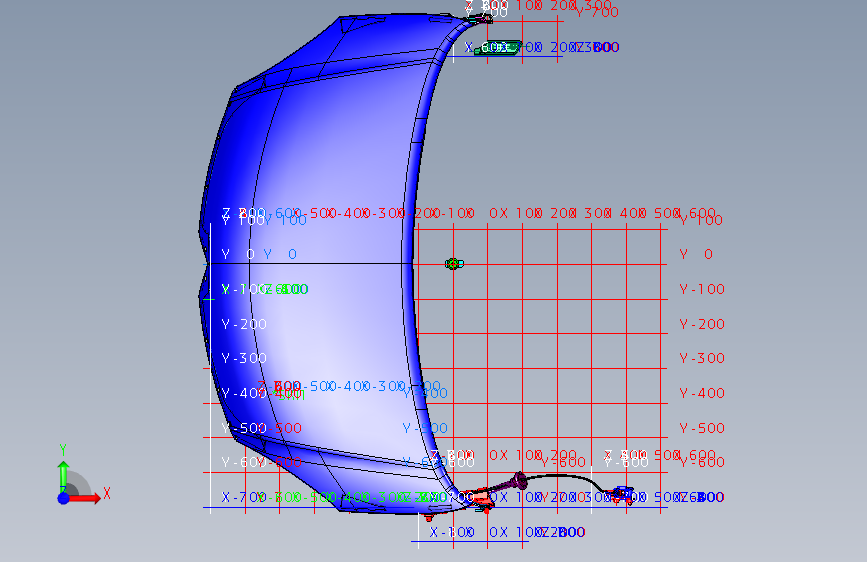Click the red 'Y -200' label on right
Viewport: 867px width, 562px height.
(x=702, y=324)
